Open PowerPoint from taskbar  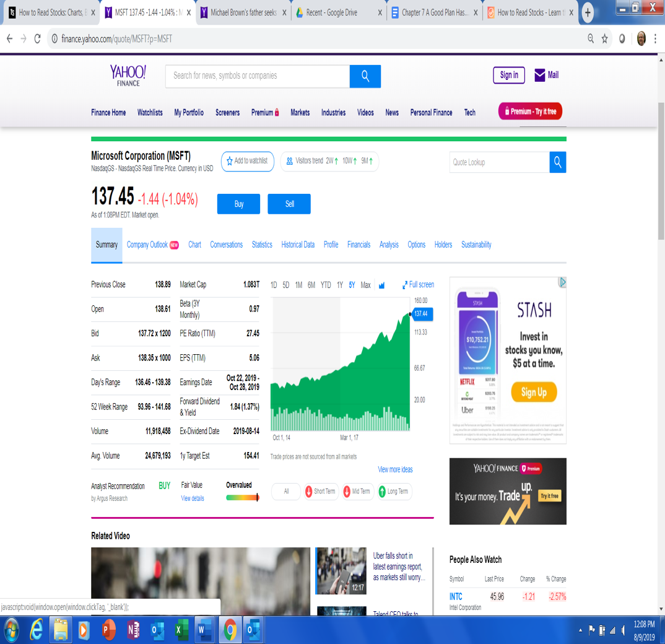click(x=108, y=630)
